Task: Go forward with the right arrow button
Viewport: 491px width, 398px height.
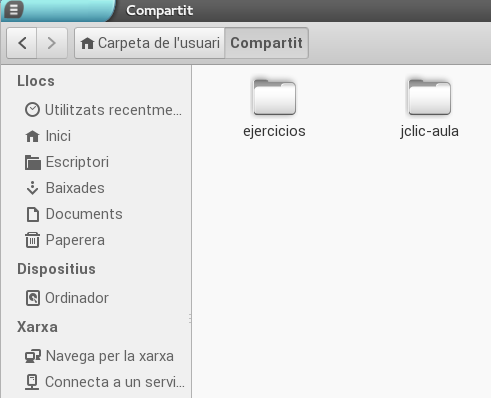Action: pyautogui.click(x=52, y=43)
